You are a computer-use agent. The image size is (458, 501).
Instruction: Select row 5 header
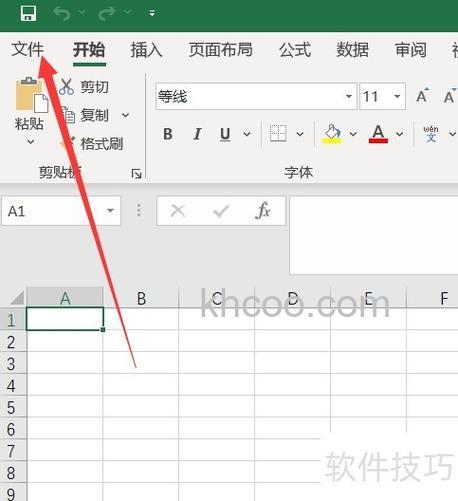(x=13, y=407)
